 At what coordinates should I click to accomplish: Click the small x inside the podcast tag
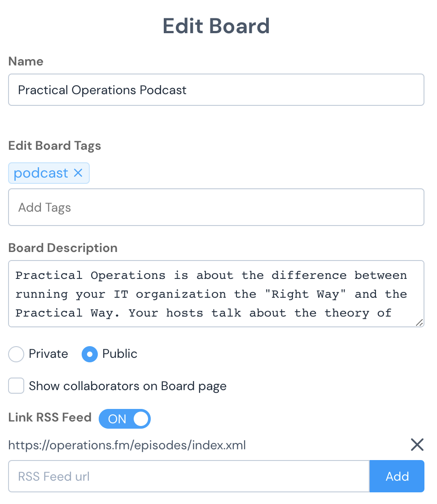pos(78,173)
